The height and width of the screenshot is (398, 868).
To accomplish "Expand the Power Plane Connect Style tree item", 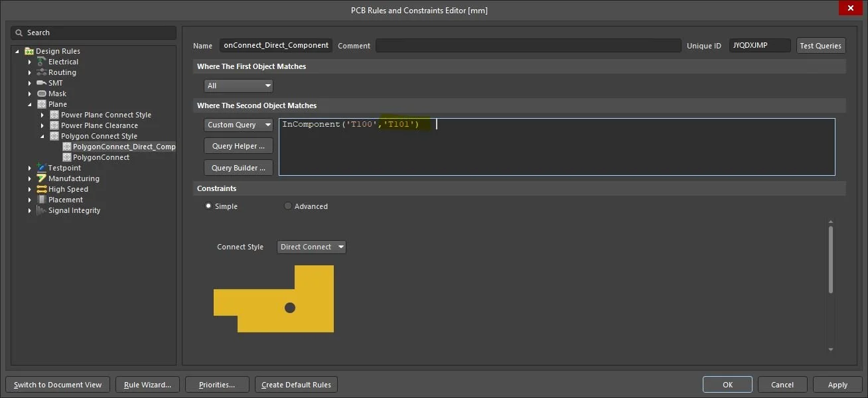I will click(42, 114).
